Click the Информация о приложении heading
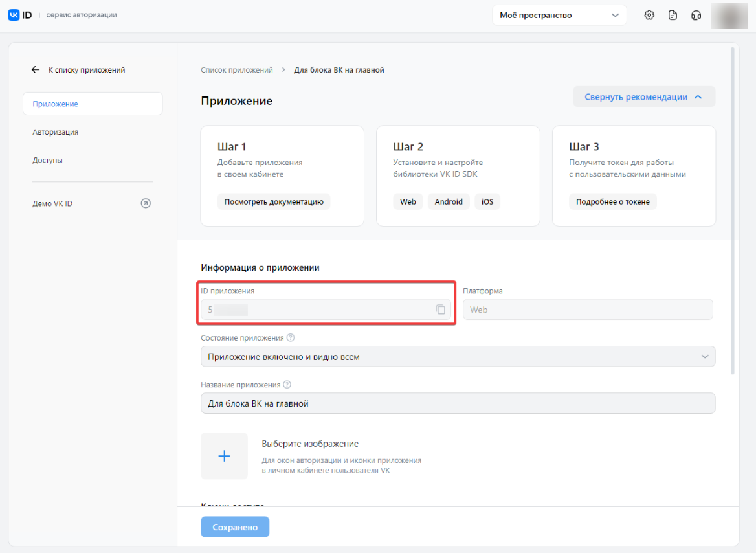 [x=260, y=268]
